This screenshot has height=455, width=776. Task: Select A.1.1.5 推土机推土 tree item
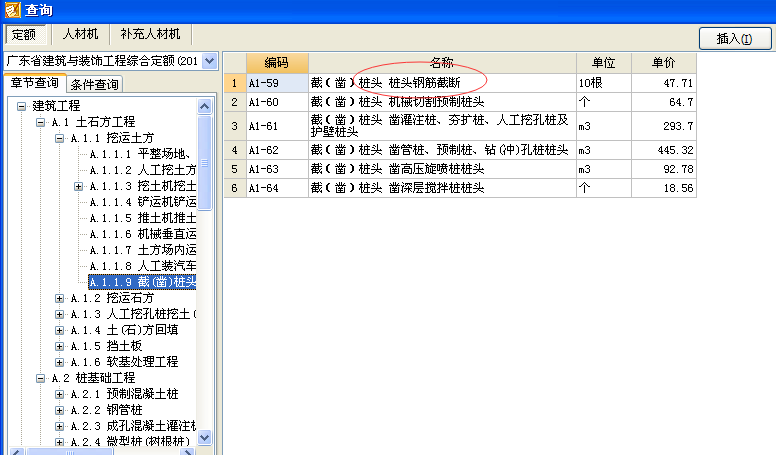(143, 218)
